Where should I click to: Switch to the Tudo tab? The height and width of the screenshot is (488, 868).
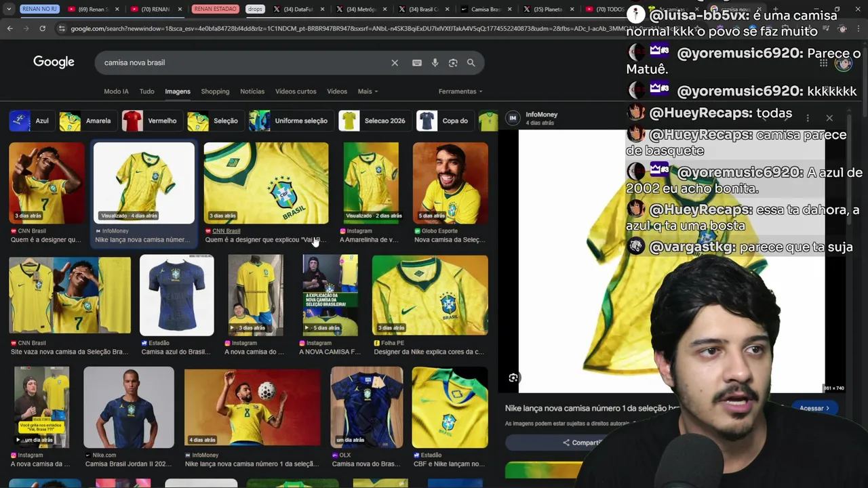[x=147, y=91]
